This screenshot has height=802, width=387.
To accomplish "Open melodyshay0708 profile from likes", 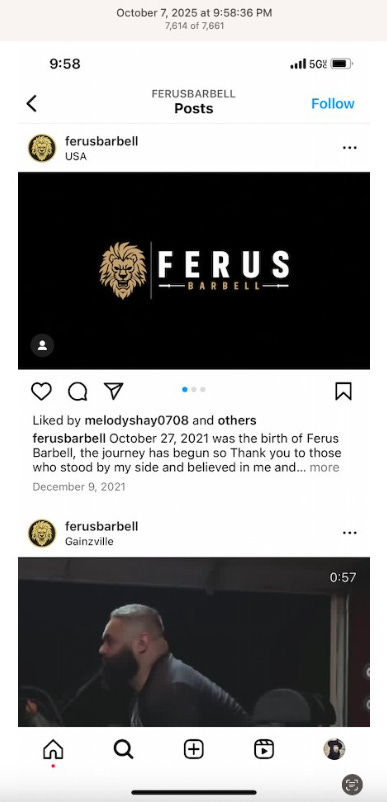I will (136, 420).
